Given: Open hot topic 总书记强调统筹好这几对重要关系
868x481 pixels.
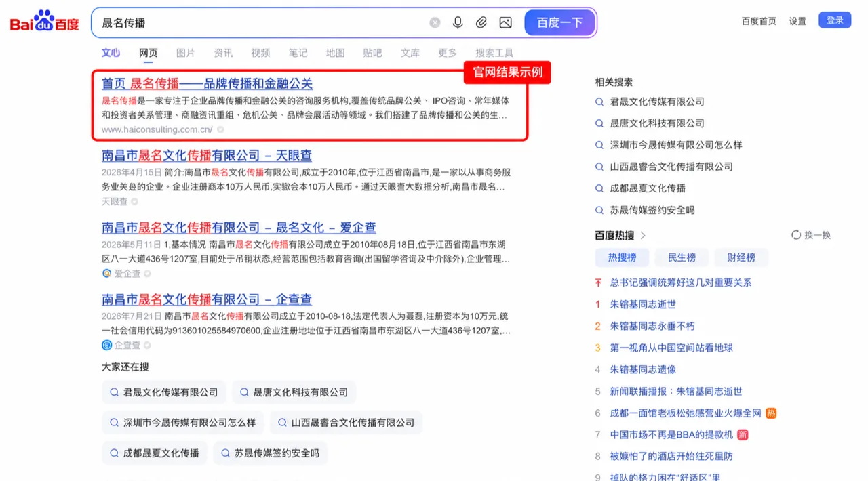Looking at the screenshot, I should click(681, 283).
